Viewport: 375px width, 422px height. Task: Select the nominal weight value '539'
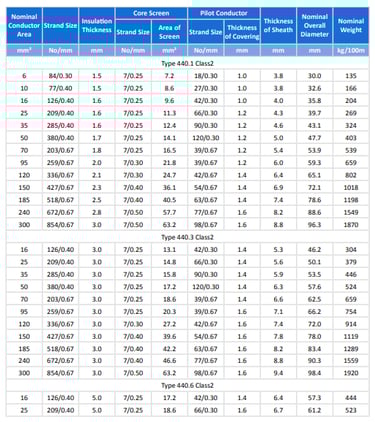(351, 150)
